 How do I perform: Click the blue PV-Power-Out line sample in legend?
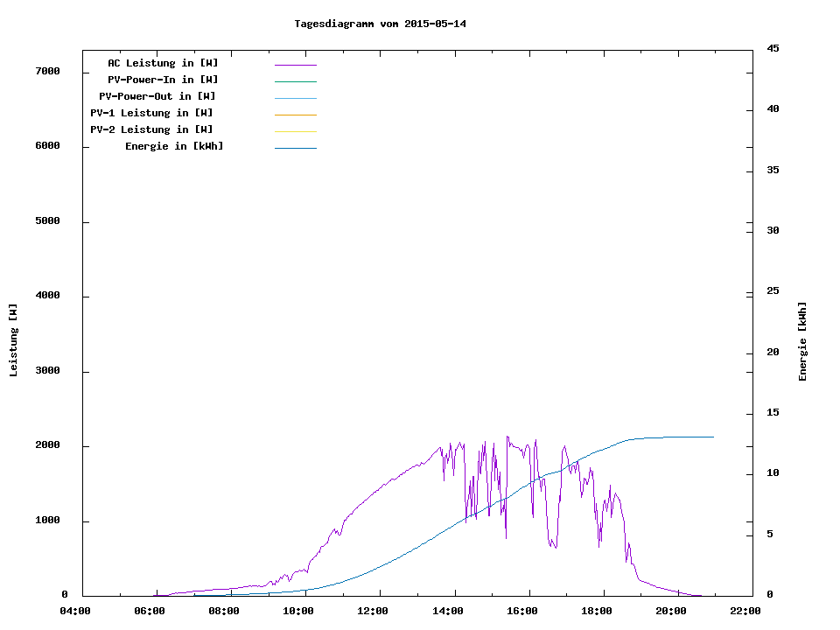[x=295, y=98]
